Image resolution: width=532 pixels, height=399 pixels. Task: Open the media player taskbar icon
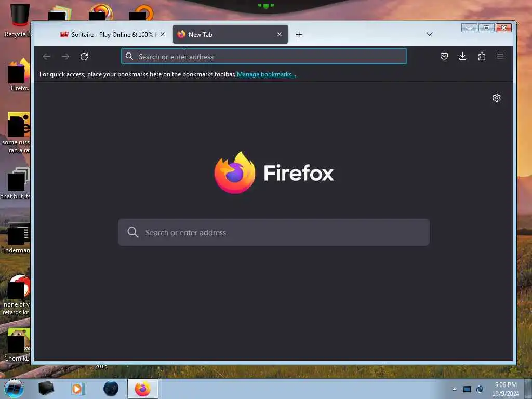[x=77, y=389]
